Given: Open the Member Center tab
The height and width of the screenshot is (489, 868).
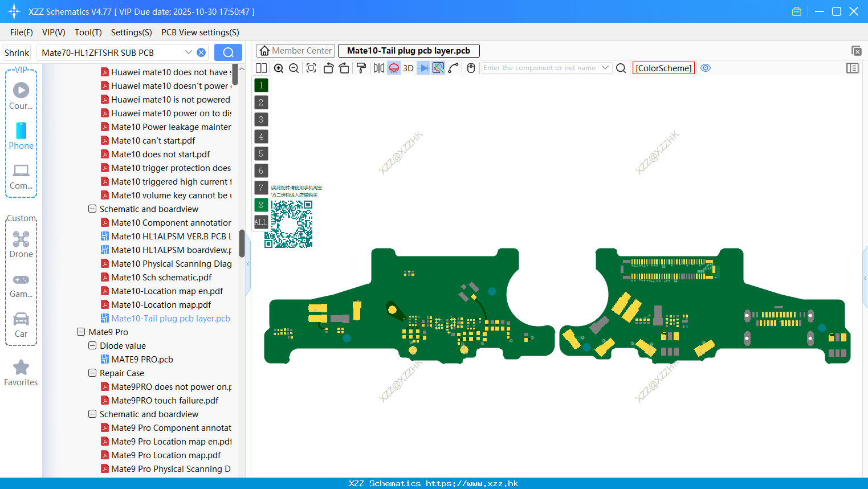Looking at the screenshot, I should tap(295, 51).
